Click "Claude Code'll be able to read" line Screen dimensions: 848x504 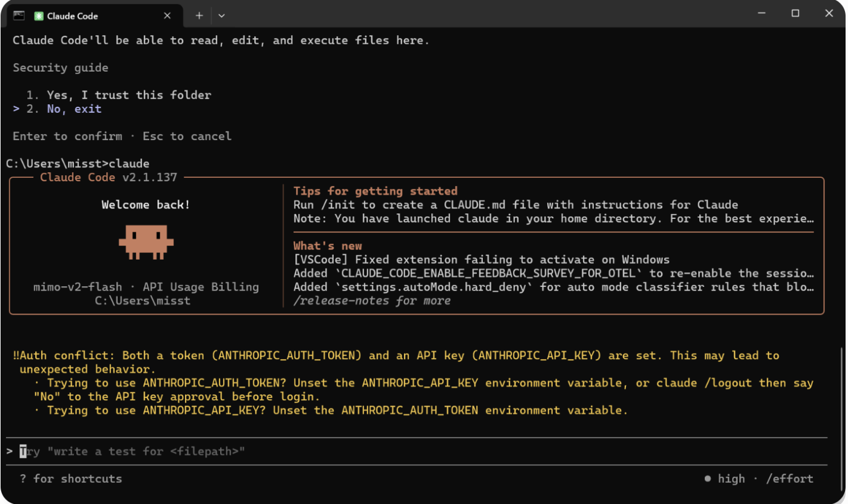pyautogui.click(x=221, y=40)
